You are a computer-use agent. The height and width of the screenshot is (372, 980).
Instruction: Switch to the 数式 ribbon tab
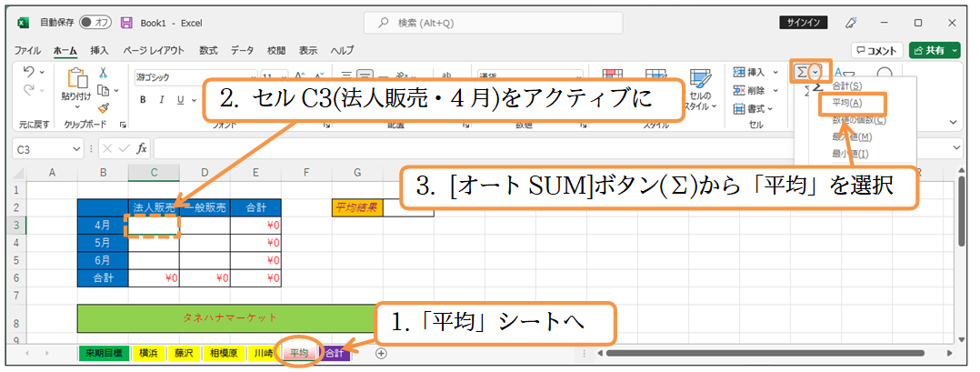pos(208,51)
